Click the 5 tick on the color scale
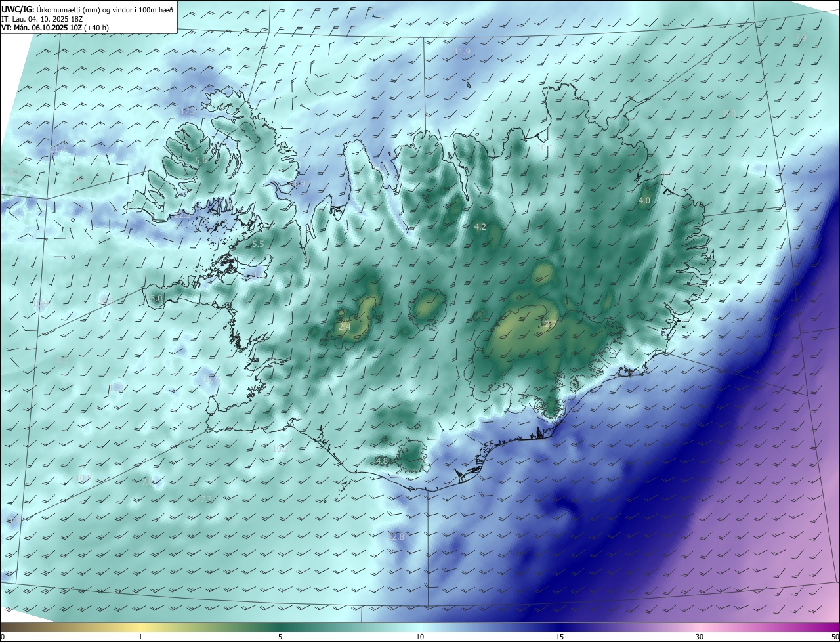This screenshot has width=840, height=642. pyautogui.click(x=280, y=637)
